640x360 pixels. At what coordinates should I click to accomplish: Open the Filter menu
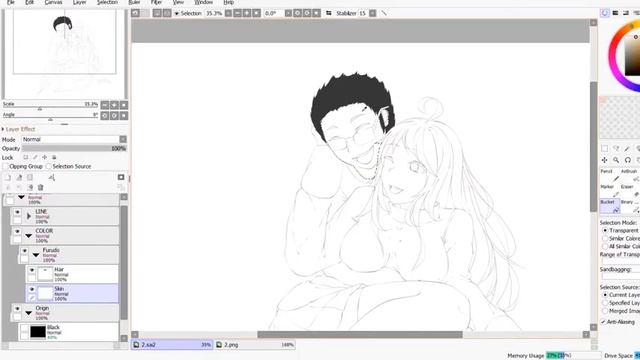[156, 2]
